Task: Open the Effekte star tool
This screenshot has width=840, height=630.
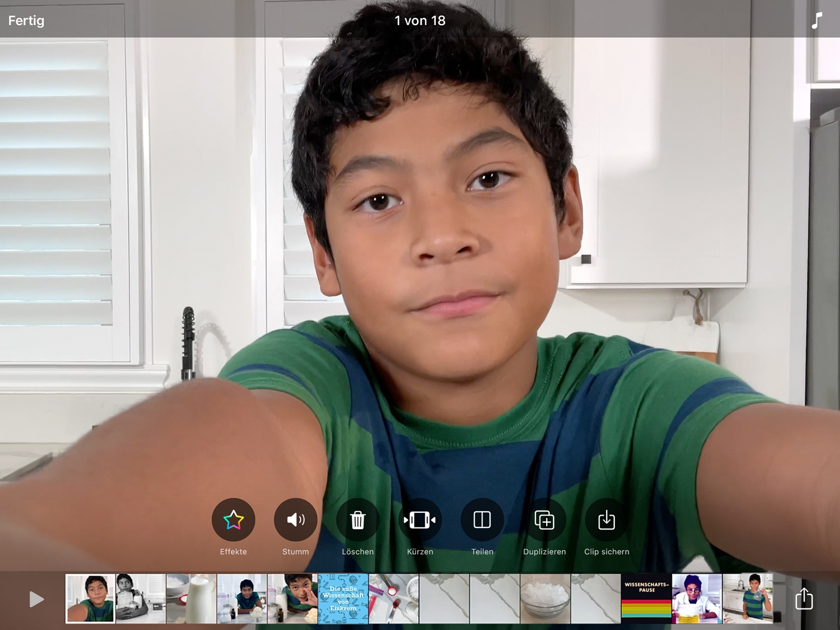Action: pos(233,520)
